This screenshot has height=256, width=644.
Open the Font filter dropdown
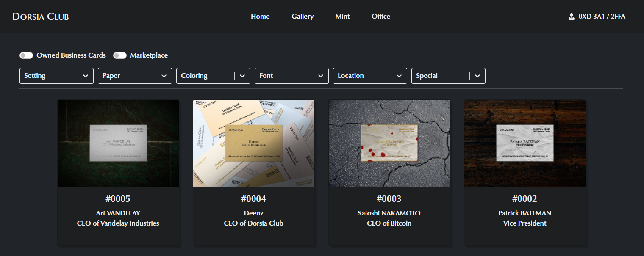[x=291, y=76]
